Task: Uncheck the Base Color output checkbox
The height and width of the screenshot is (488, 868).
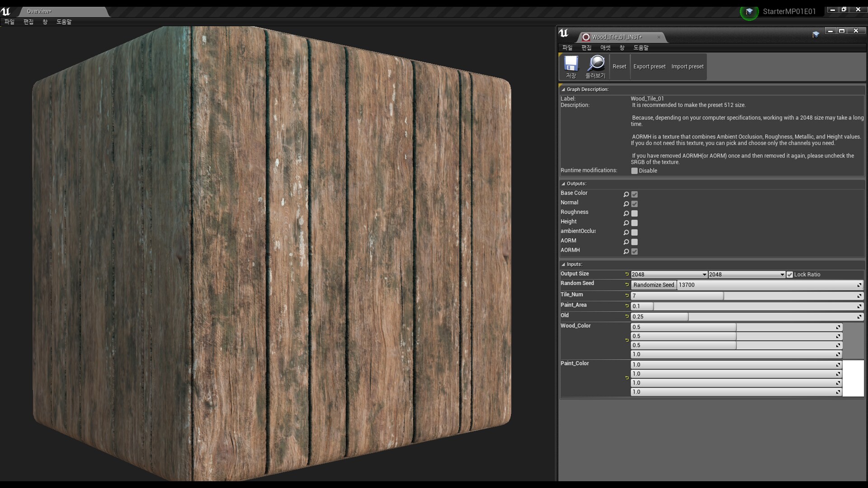Action: pyautogui.click(x=635, y=194)
